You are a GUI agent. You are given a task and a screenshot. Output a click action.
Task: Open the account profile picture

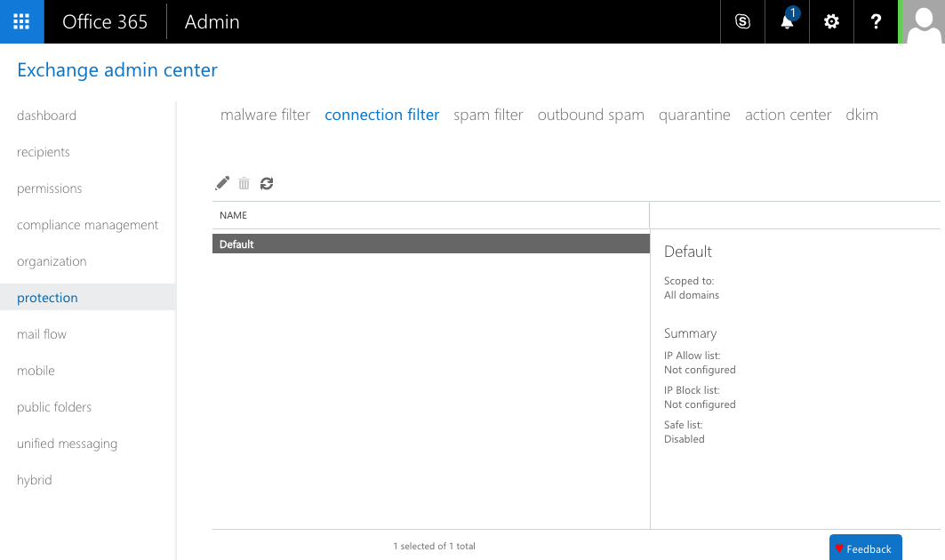coord(922,21)
